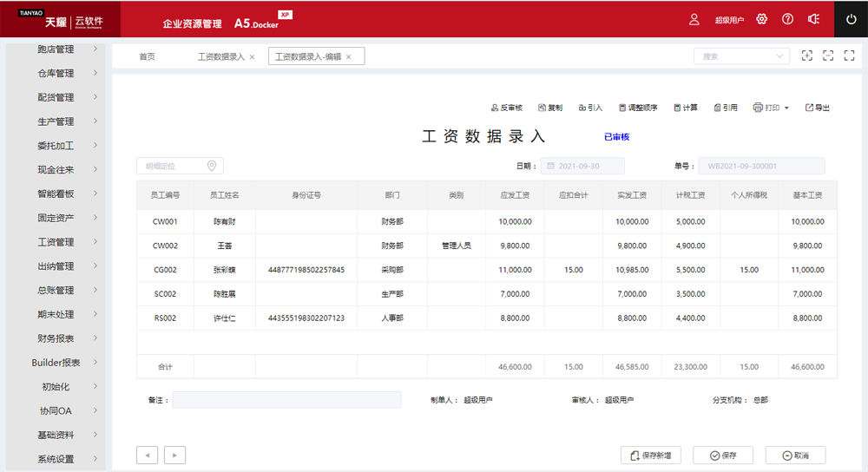Go to next record arrow button
The width and height of the screenshot is (868, 472).
[x=174, y=455]
